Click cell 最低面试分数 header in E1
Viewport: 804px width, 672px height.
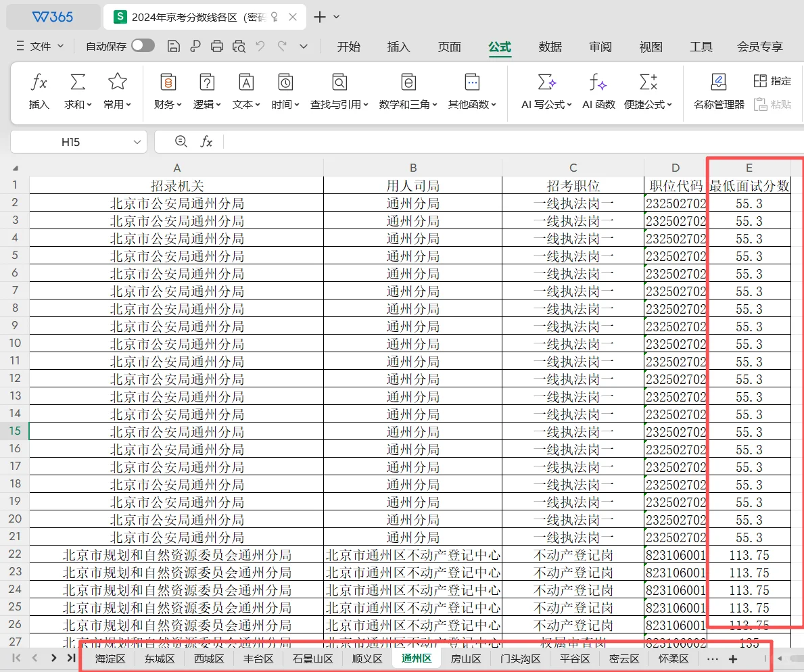[x=749, y=185]
